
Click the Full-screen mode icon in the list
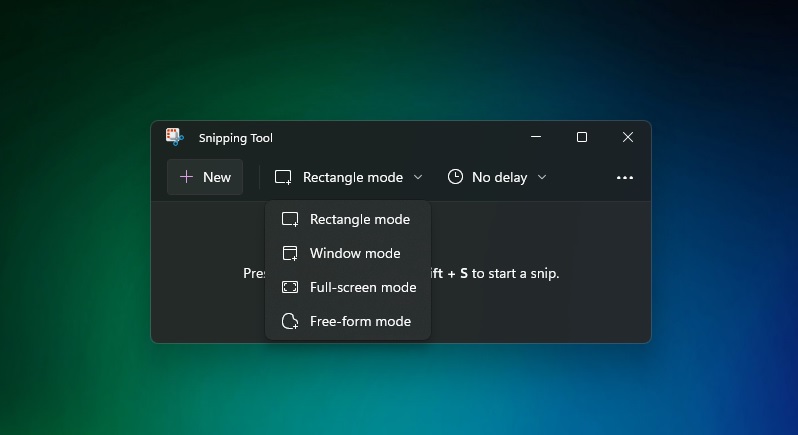click(290, 287)
